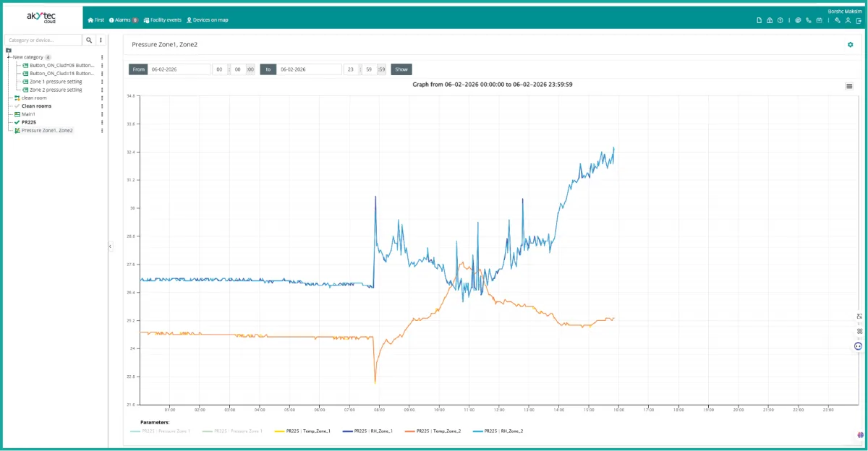Open the user profile icon
Viewport: 868px width, 451px height.
(x=848, y=20)
